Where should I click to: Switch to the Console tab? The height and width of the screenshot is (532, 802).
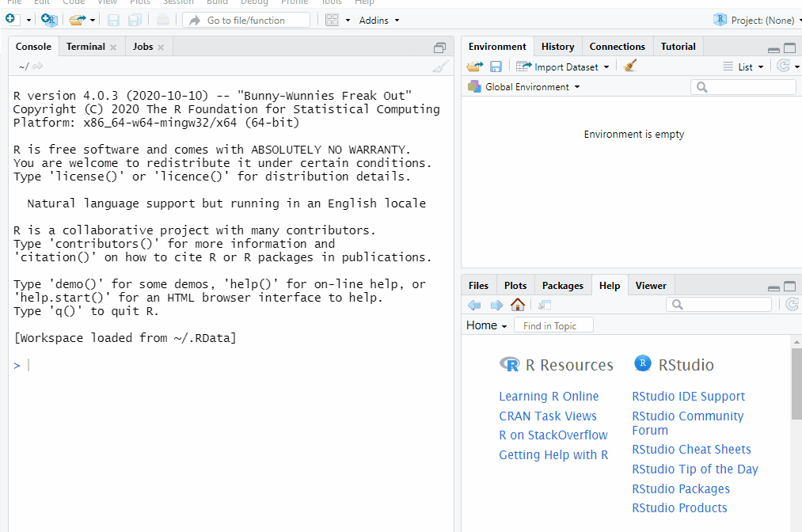click(x=33, y=47)
